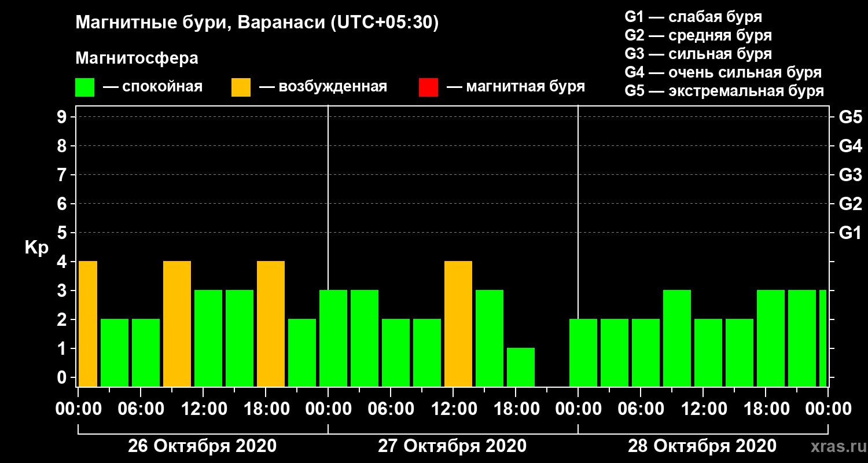Click the '26 Октября 2020' date label
The width and height of the screenshot is (868, 463).
(x=202, y=446)
